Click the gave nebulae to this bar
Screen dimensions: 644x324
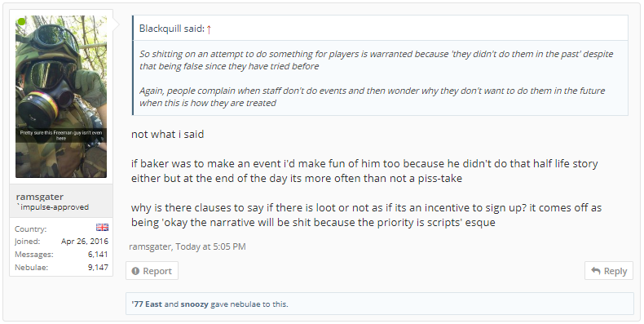380,304
